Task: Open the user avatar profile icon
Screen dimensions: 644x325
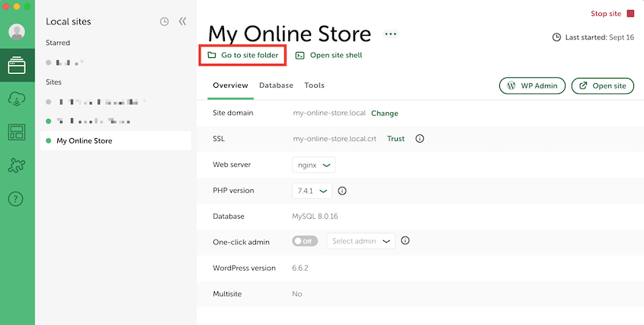Action: pos(17,32)
